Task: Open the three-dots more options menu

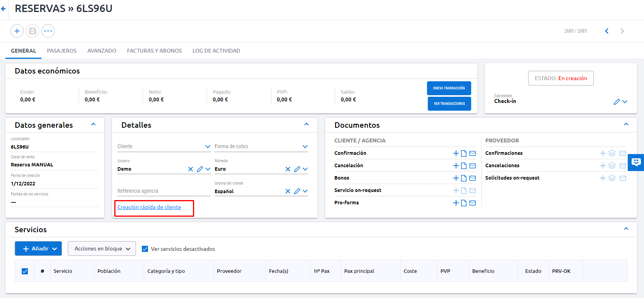Action: coord(48,31)
